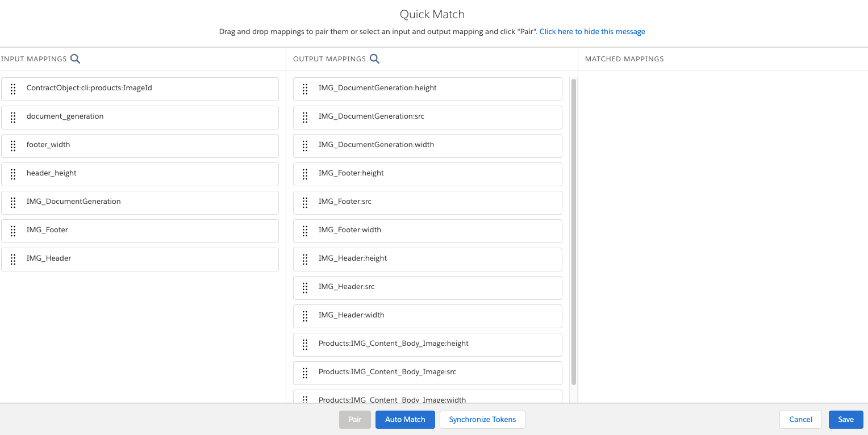The width and height of the screenshot is (868, 435).
Task: Click the drag handle on IMG_Footer:width
Action: pos(305,231)
